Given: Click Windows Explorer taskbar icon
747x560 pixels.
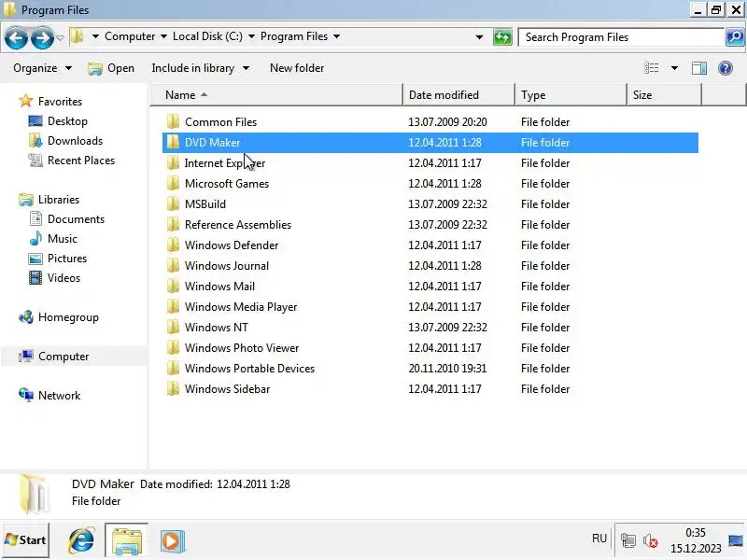Looking at the screenshot, I should pos(126,540).
